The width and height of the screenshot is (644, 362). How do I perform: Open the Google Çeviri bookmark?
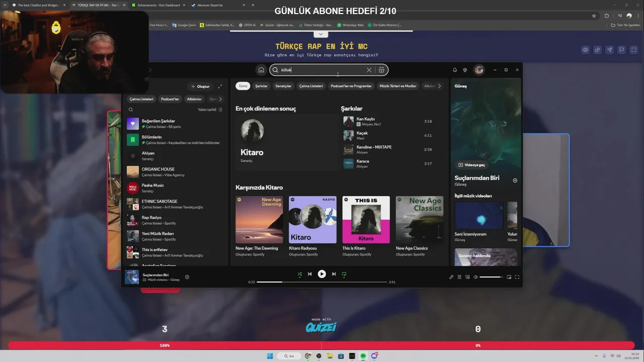(184, 25)
